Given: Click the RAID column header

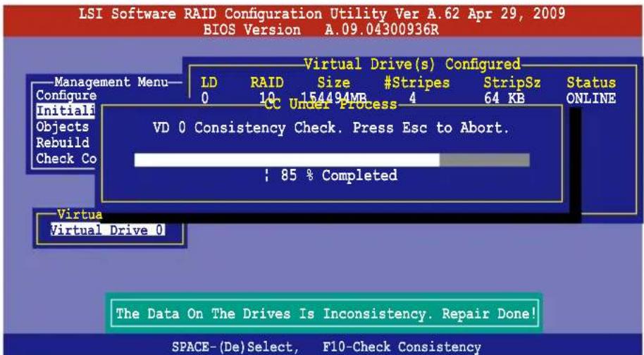Looking at the screenshot, I should [267, 82].
